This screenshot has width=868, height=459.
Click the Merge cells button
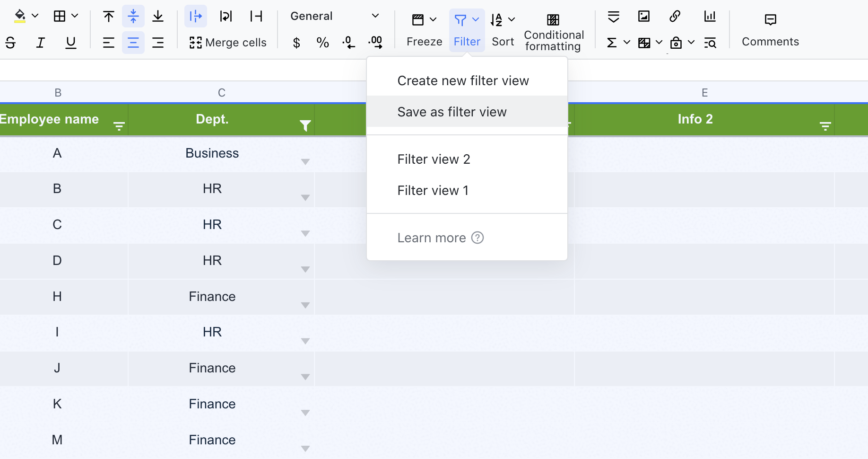click(228, 43)
